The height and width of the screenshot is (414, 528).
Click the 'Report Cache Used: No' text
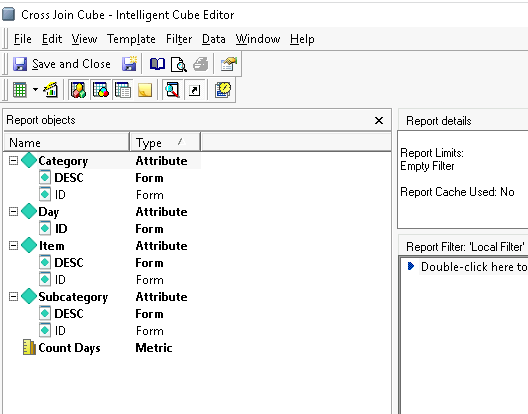point(457,192)
